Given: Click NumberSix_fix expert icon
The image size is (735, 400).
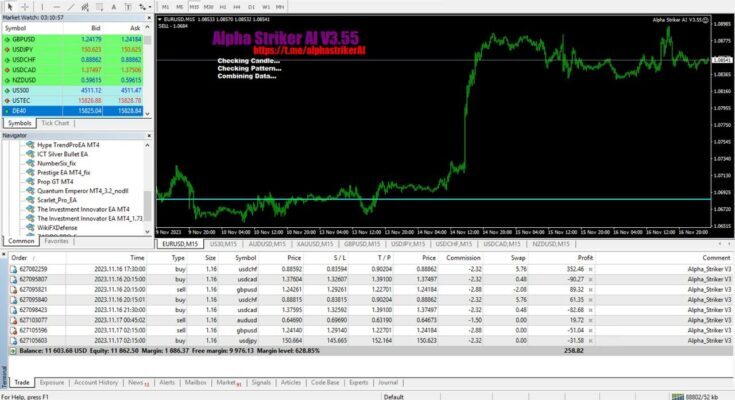Looking at the screenshot, I should tap(30, 163).
